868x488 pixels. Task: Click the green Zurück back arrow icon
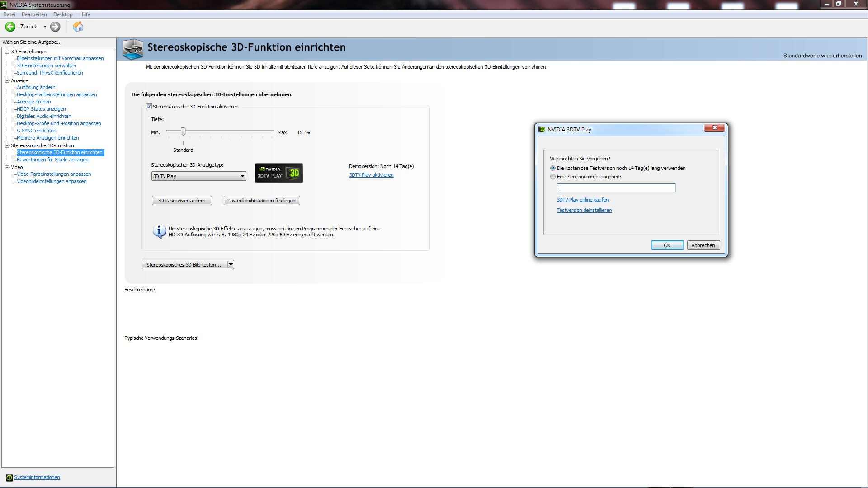(x=10, y=27)
